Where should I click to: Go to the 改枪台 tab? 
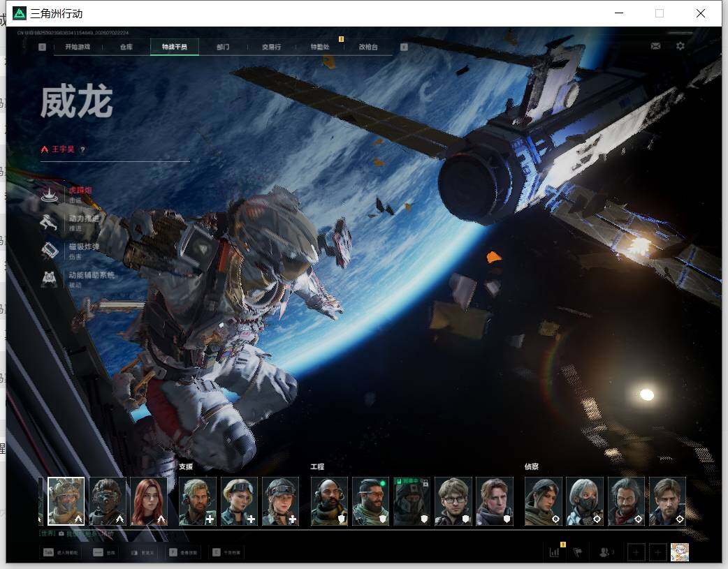click(x=368, y=47)
